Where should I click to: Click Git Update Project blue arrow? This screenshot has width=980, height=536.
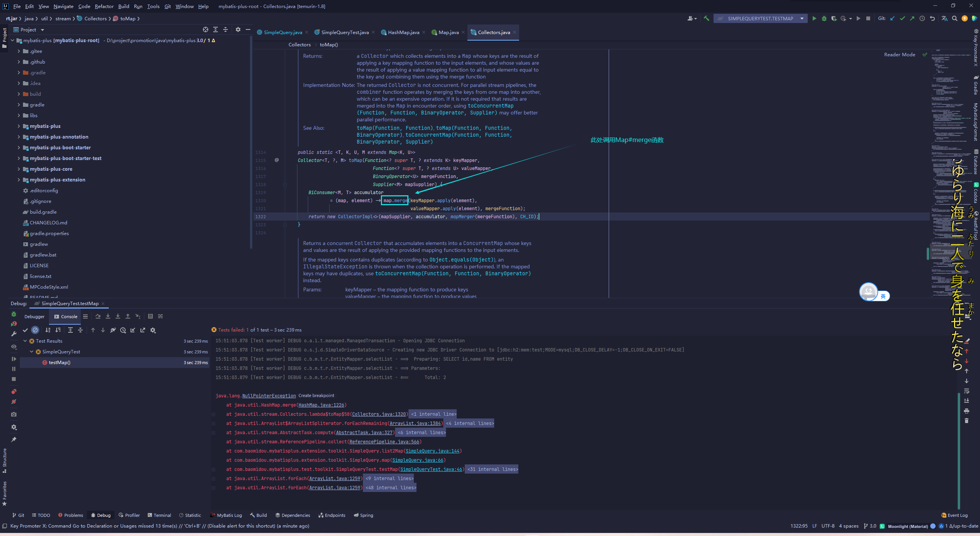(892, 18)
